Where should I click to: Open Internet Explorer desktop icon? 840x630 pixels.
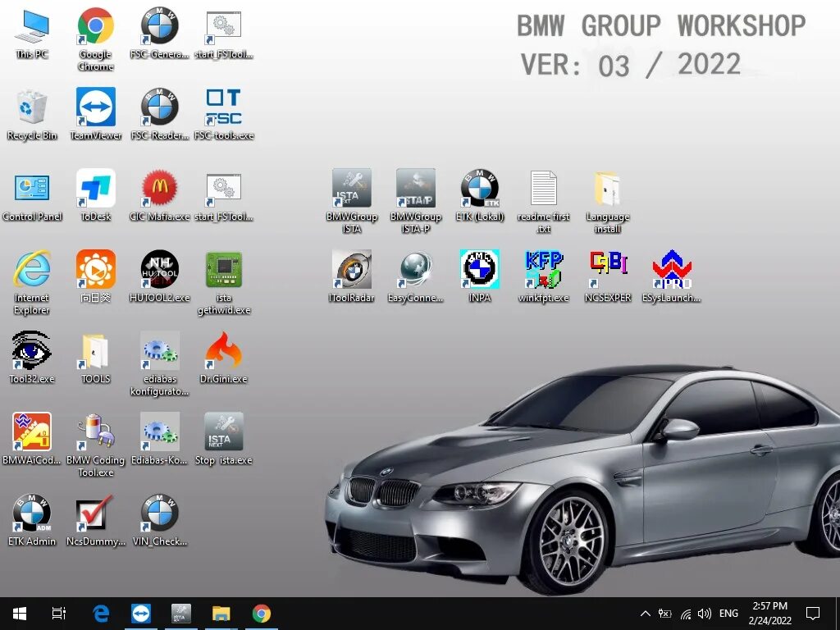point(32,282)
